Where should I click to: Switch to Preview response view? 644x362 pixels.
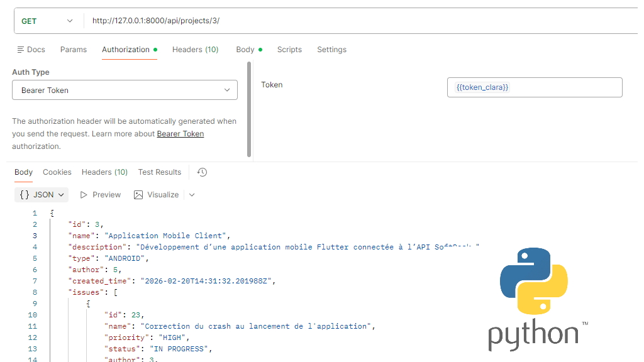click(x=100, y=195)
